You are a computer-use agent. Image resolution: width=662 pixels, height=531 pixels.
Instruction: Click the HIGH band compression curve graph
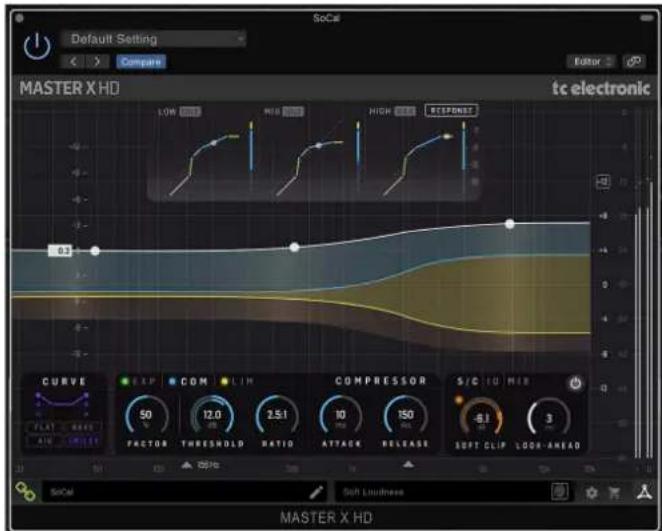click(x=418, y=164)
